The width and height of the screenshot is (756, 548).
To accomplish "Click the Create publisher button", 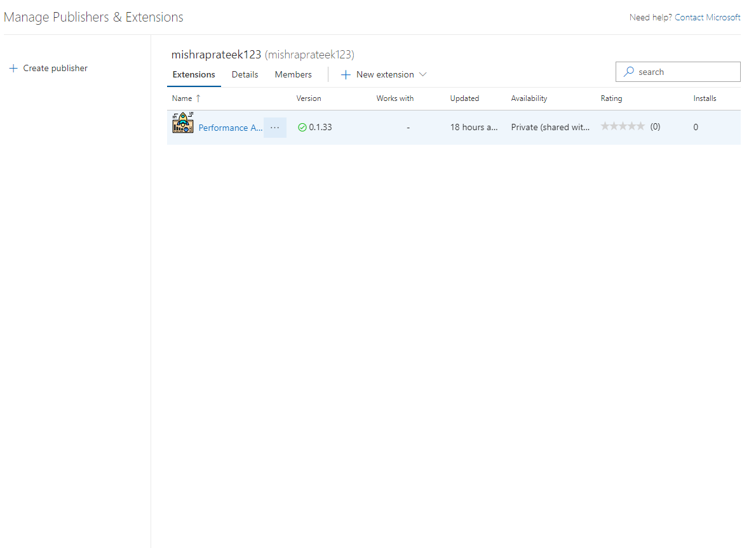I will pos(48,69).
